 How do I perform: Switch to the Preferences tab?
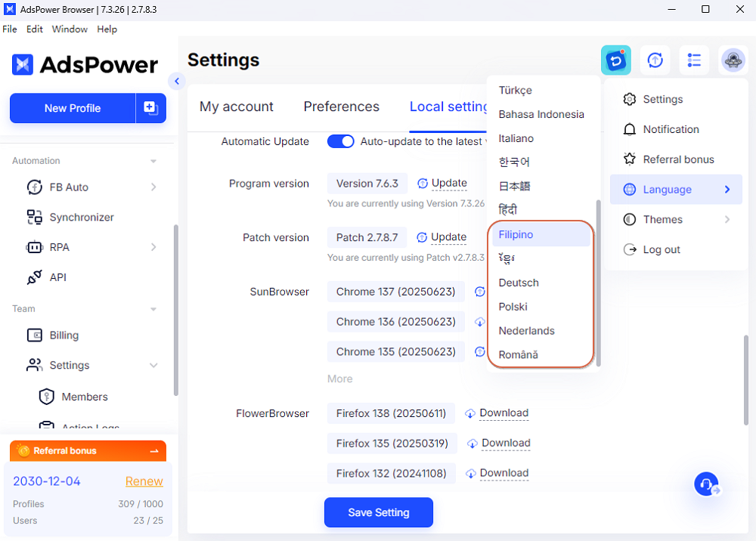click(342, 107)
